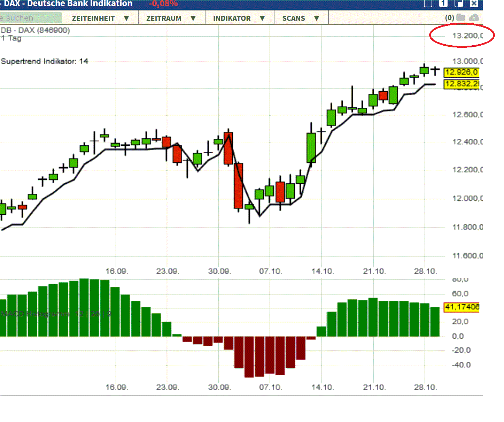Image resolution: width=504 pixels, height=422 pixels.
Task: Select the single-chart "1" layout icon
Action: (443, 4)
